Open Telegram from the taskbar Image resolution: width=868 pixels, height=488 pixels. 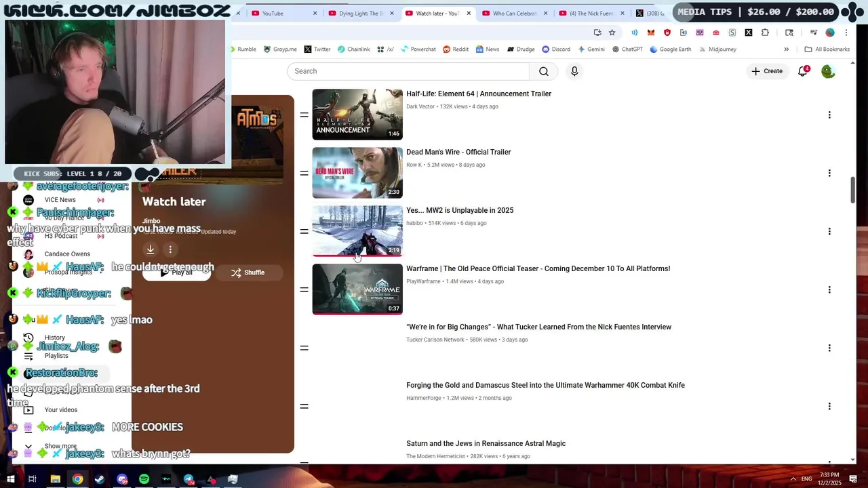[189, 479]
